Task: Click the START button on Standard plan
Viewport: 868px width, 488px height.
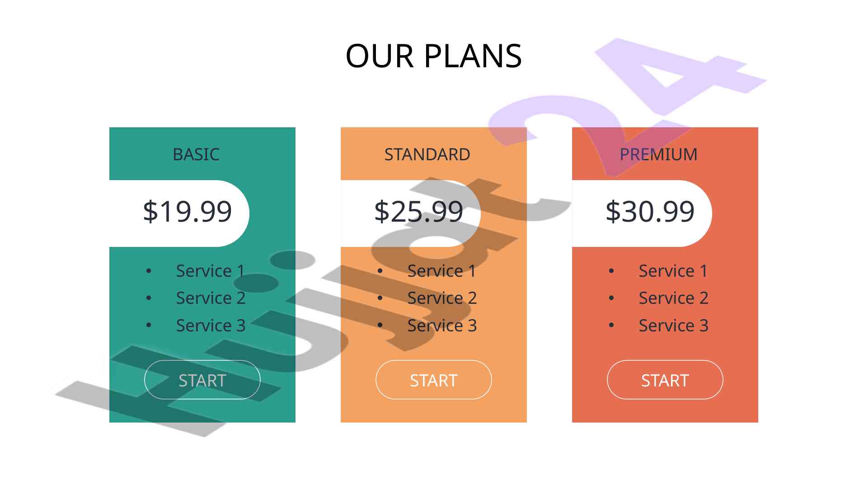Action: coord(434,380)
